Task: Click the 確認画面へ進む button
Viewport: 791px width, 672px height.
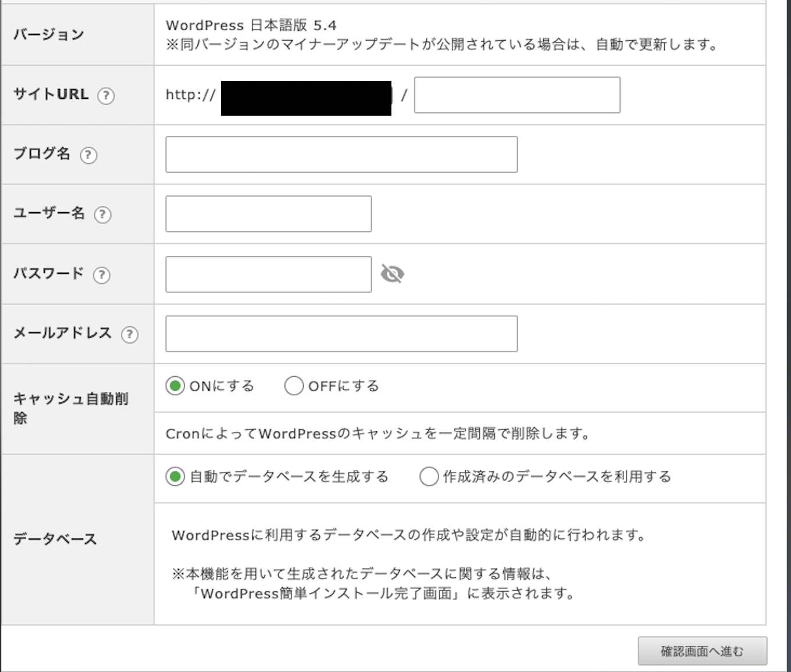Action: tap(703, 651)
